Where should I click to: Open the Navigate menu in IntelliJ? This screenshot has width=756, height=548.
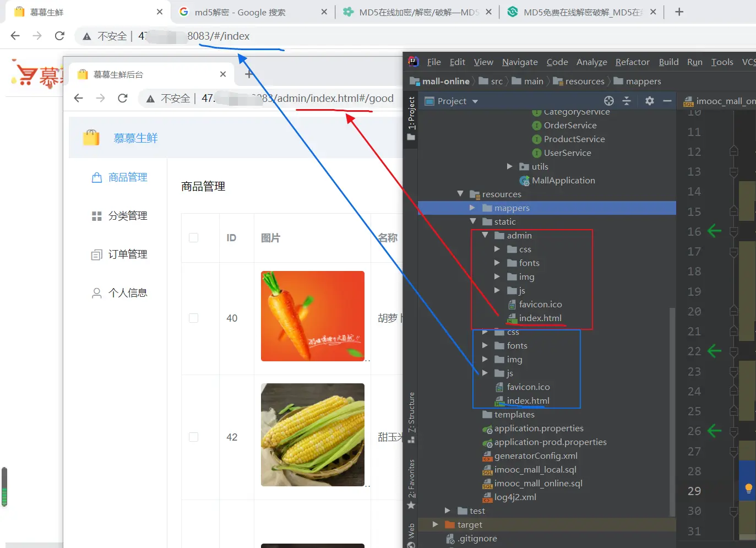(520, 62)
